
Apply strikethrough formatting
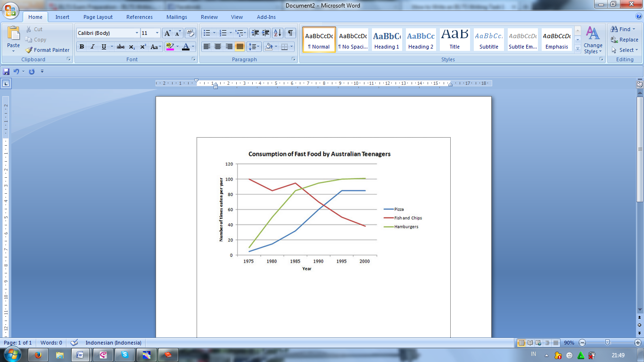pos(121,47)
